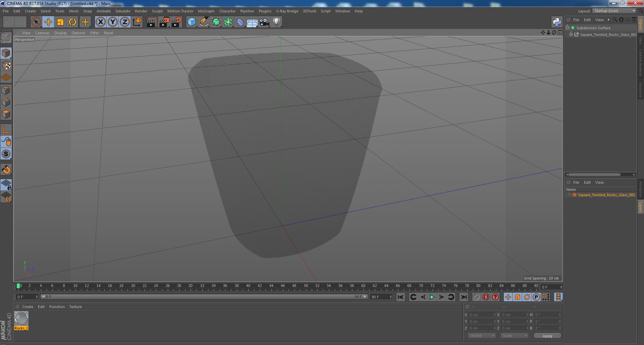Switch to Edges mode

(6, 102)
